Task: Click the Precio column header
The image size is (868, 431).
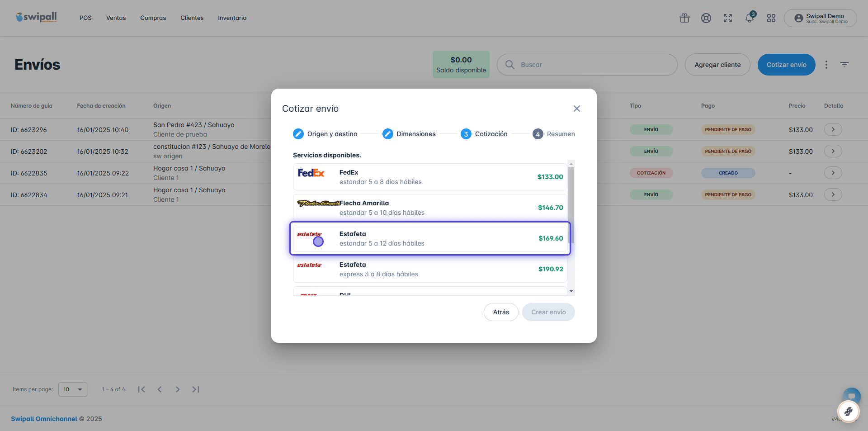Action: tap(797, 106)
